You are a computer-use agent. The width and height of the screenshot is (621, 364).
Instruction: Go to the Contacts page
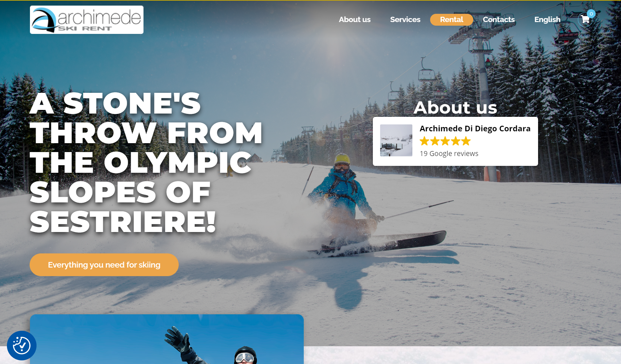pos(499,20)
